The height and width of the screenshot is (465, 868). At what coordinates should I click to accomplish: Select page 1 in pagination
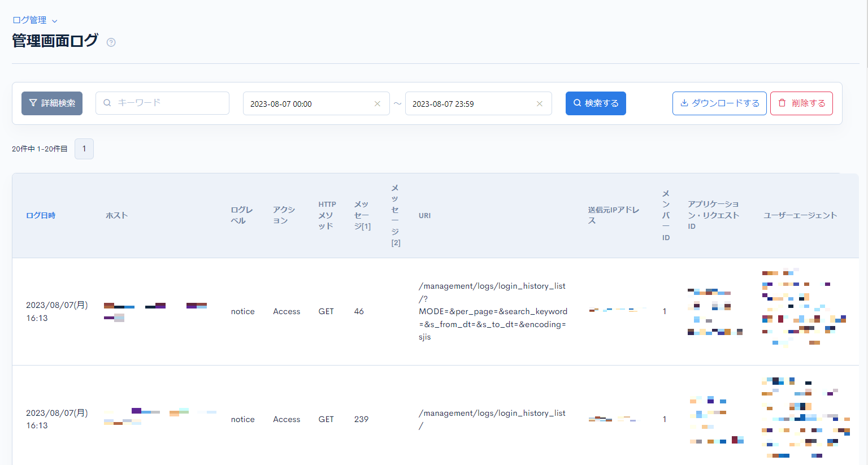click(84, 149)
